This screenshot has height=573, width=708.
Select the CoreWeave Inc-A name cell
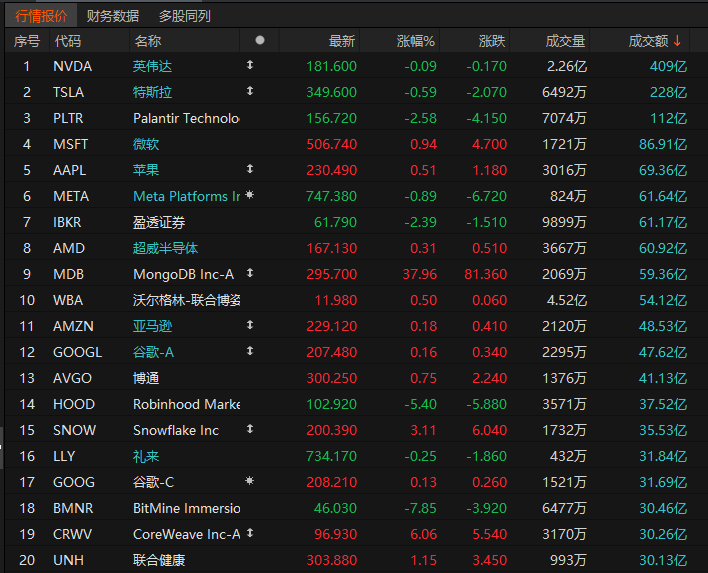tap(186, 535)
